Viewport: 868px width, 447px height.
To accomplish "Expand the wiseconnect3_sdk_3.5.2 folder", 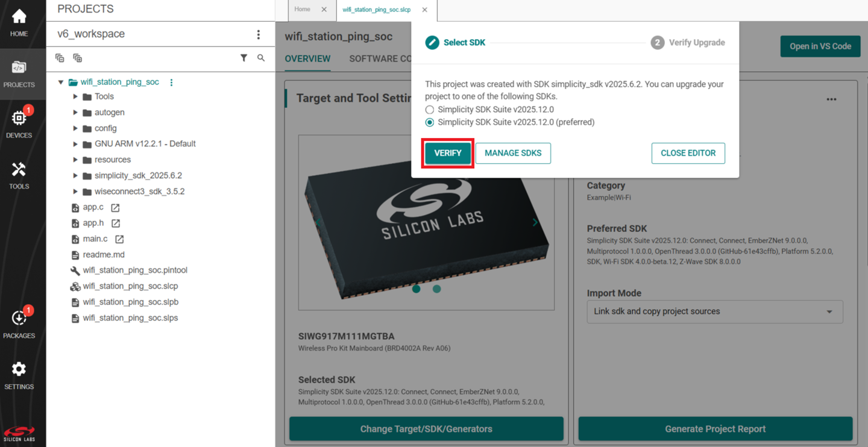I will 75,192.
